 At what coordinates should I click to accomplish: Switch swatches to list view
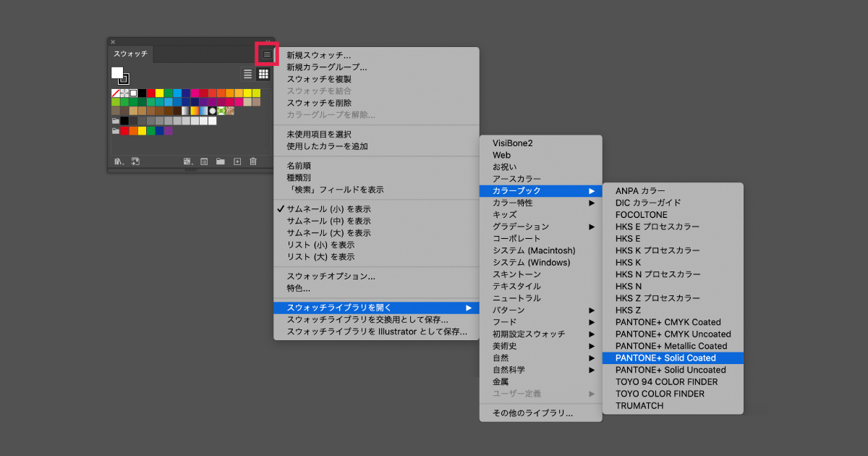point(247,74)
